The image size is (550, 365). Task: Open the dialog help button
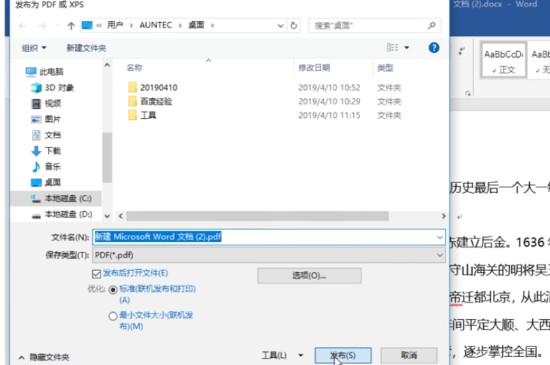(434, 48)
